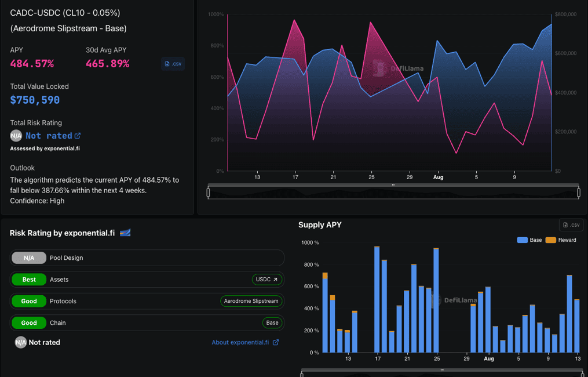The width and height of the screenshot is (588, 377).
Task: Click the N/A badge under Total Risk Rating
Action: tap(16, 136)
